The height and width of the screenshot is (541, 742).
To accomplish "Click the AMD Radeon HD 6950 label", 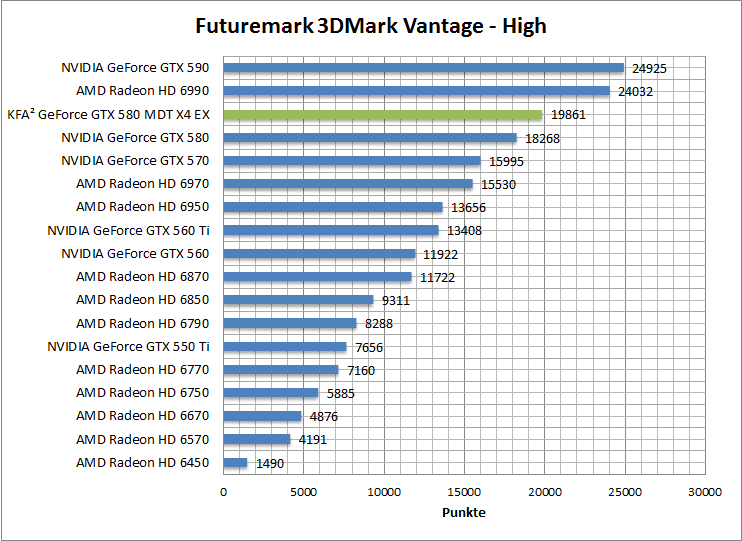I will [x=142, y=206].
